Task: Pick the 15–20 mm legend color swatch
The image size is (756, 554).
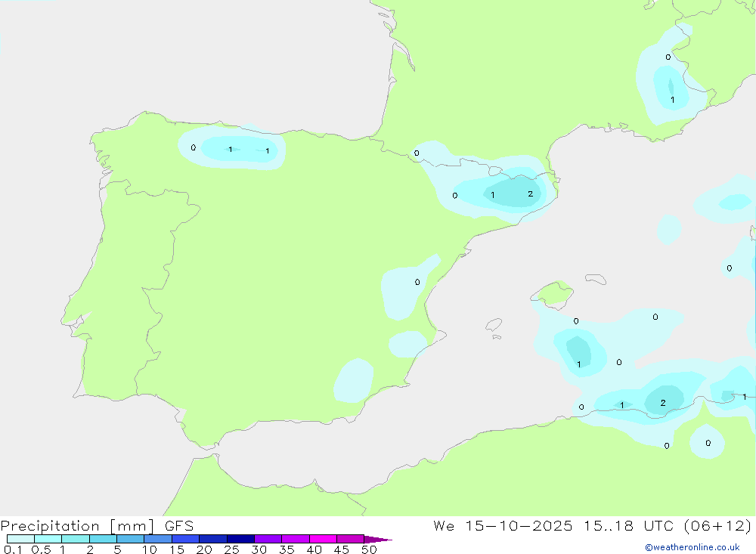Action: tap(186, 539)
